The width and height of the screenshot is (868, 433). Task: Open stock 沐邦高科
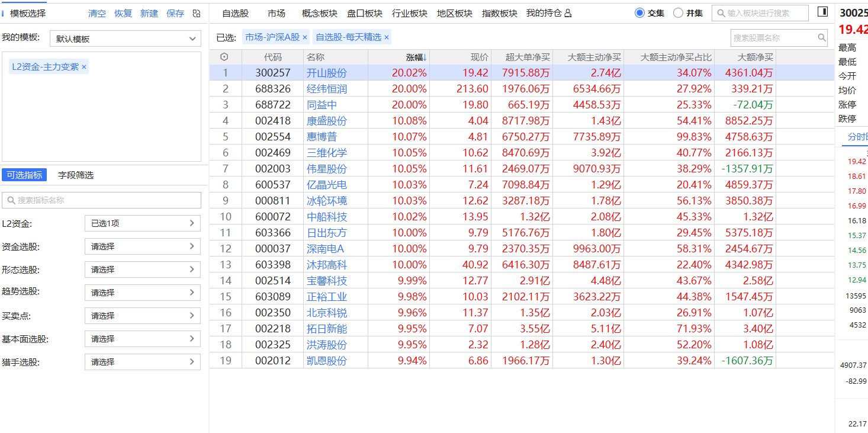point(327,265)
